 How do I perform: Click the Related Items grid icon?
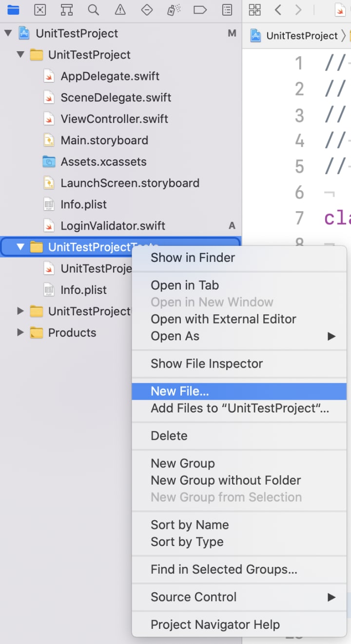coord(254,10)
